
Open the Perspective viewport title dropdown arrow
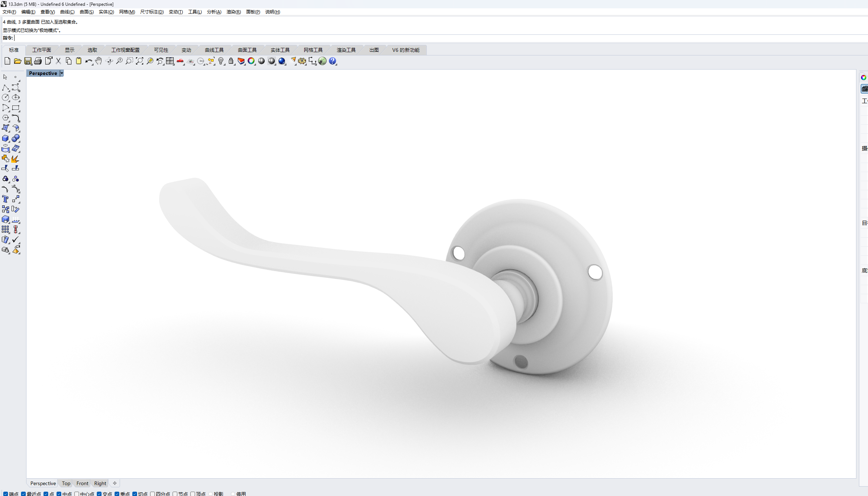62,73
